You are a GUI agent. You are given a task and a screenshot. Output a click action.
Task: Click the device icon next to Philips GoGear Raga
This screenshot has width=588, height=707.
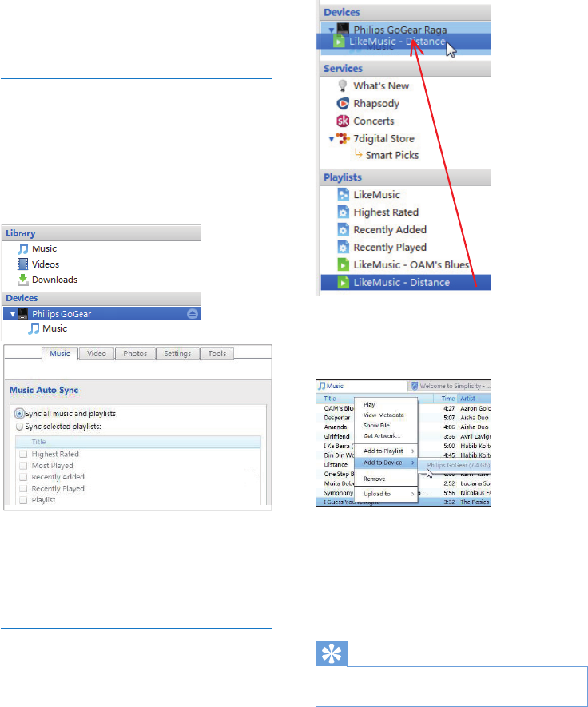pyautogui.click(x=343, y=30)
